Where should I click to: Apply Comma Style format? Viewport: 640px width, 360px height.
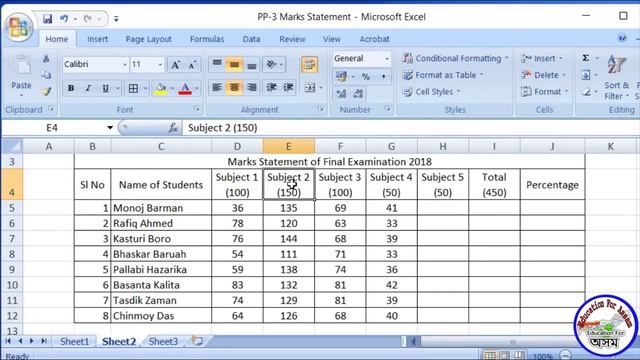383,76
